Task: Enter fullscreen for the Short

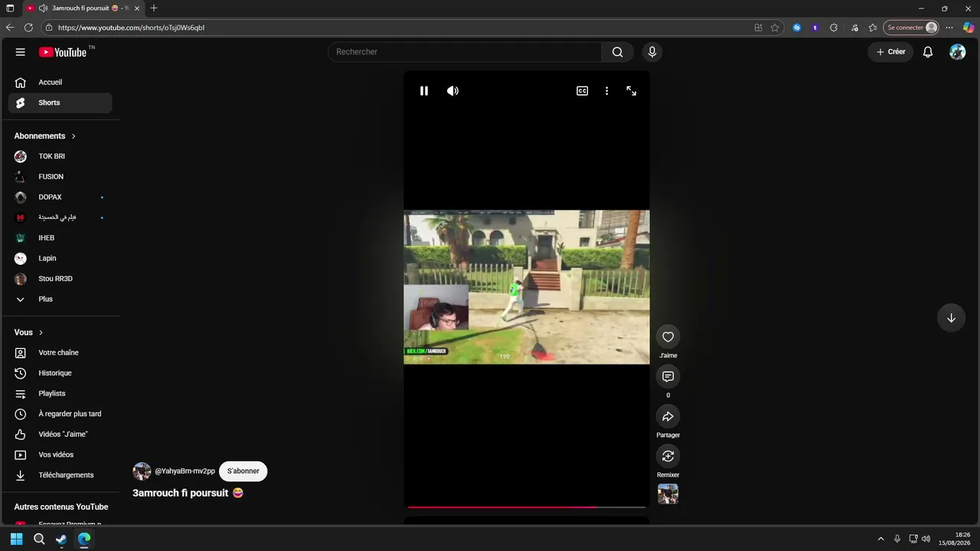Action: point(632,91)
